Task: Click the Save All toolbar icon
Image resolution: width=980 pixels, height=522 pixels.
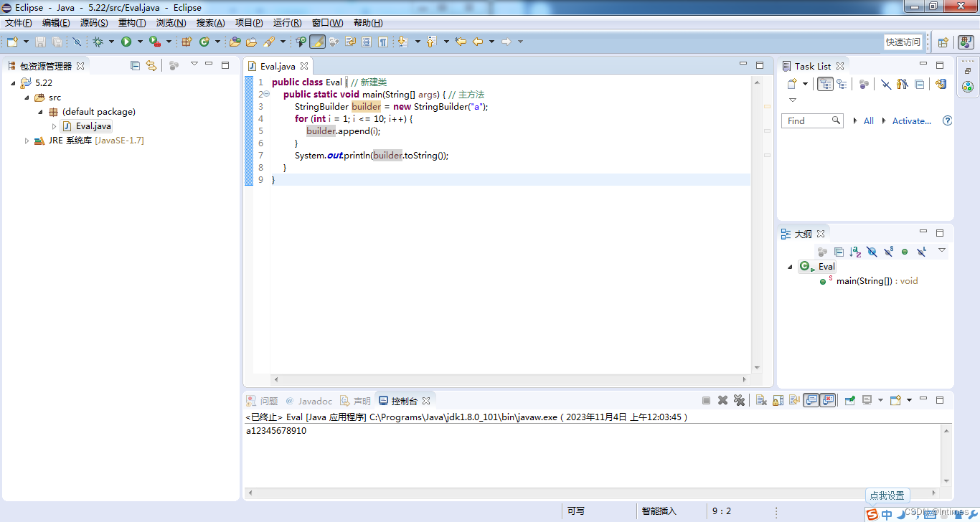Action: [x=57, y=42]
